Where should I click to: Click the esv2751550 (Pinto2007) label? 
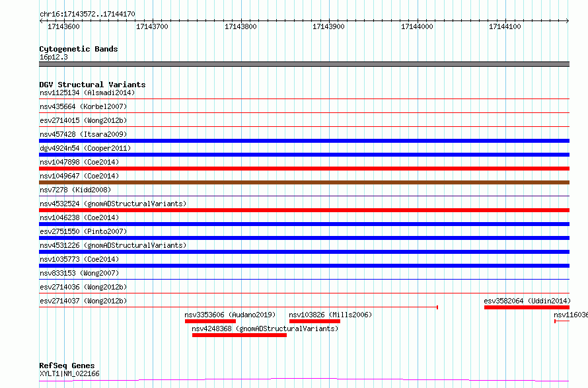tap(83, 231)
